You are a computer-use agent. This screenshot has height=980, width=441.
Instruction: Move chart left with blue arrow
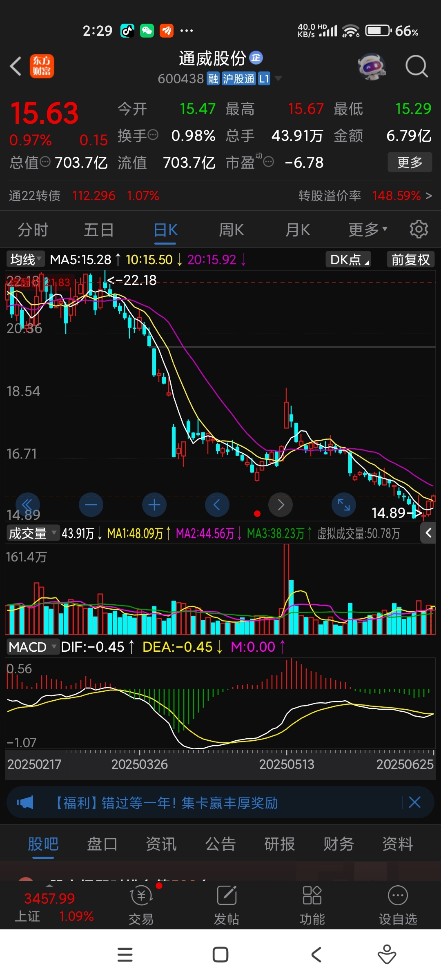click(217, 505)
